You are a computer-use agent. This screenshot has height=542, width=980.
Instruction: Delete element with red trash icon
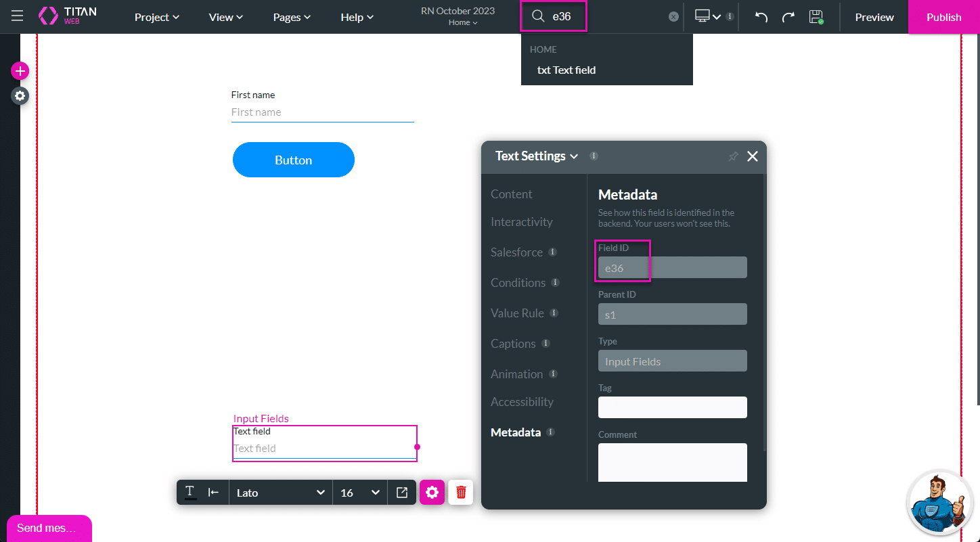[461, 492]
